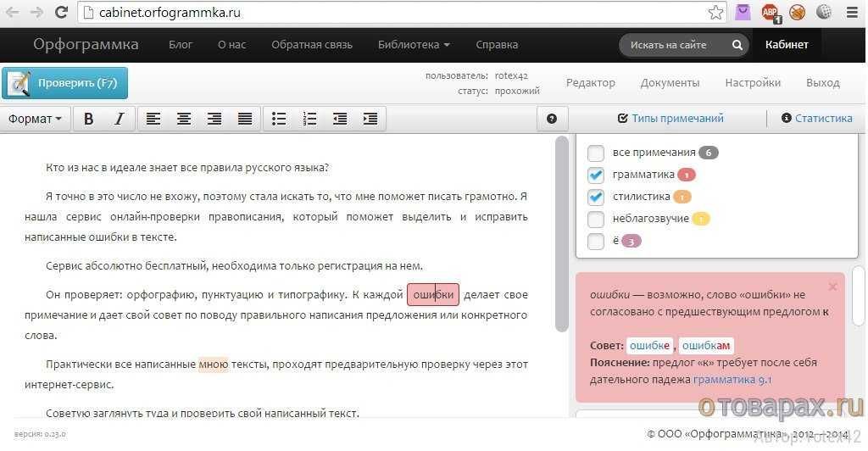Open the Справка page
Image resolution: width=868 pixels, height=451 pixels.
click(x=497, y=45)
